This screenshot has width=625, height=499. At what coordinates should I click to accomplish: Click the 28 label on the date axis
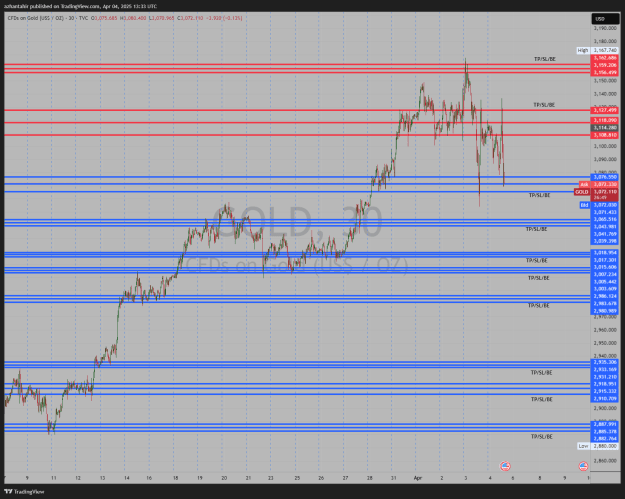click(x=369, y=477)
